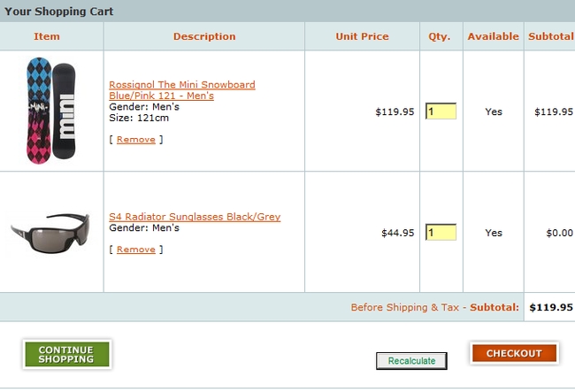The height and width of the screenshot is (392, 575).
Task: Click the snowboard $119.95 unit price
Action: [395, 112]
